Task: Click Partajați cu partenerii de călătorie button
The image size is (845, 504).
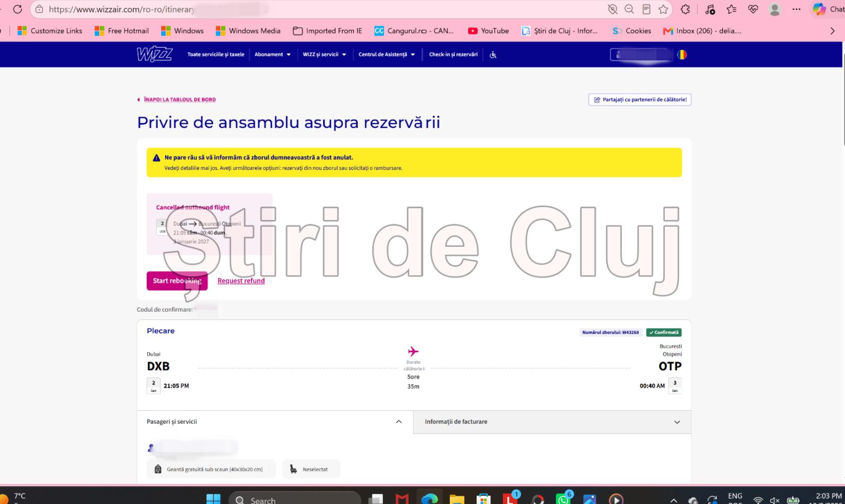Action: (640, 100)
